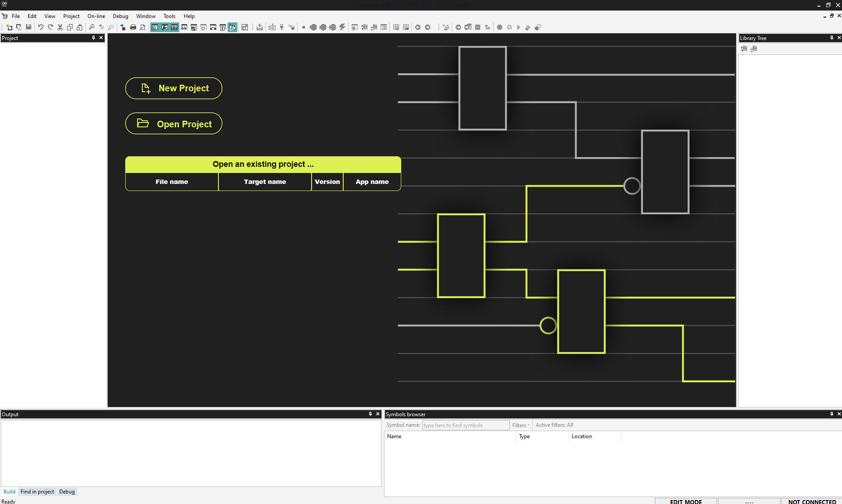
Task: Click the Symbol name search field
Action: click(466, 425)
